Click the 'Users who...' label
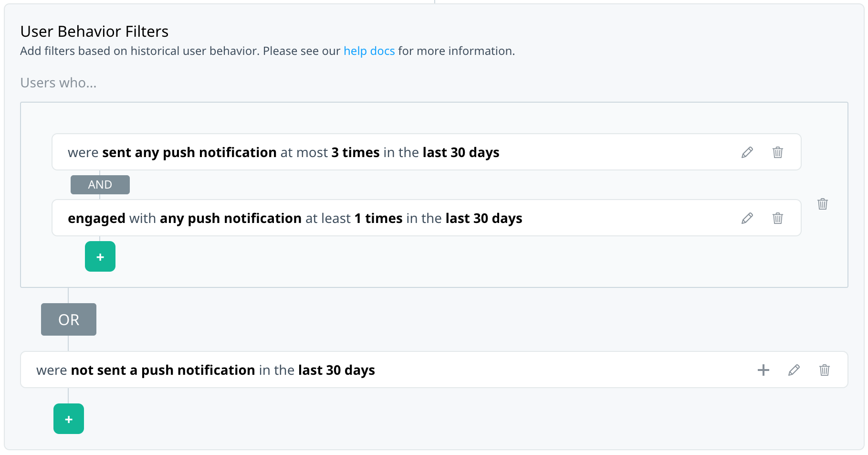The height and width of the screenshot is (455, 868). [x=58, y=83]
